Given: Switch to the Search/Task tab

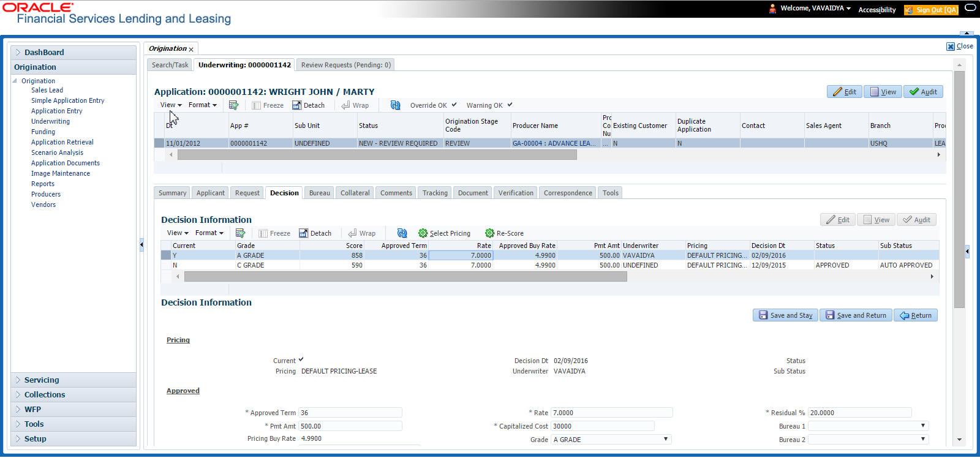Looking at the screenshot, I should pyautogui.click(x=170, y=65).
